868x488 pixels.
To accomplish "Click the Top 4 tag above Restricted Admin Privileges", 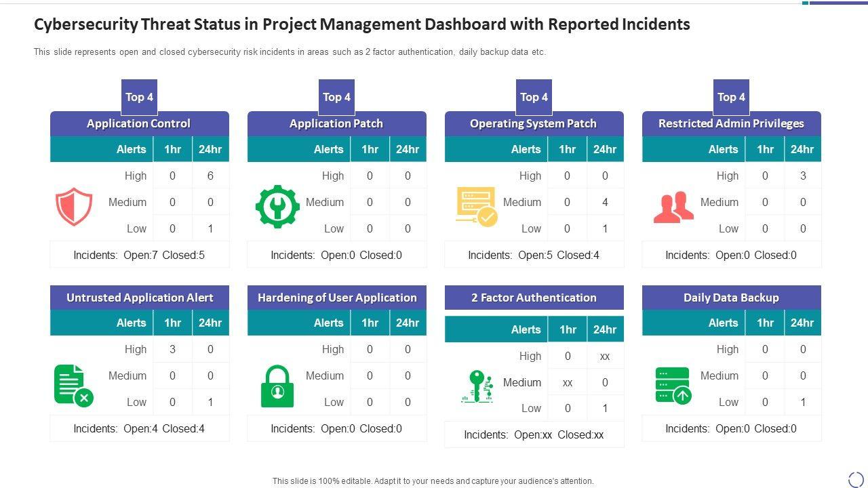I will pyautogui.click(x=732, y=97).
